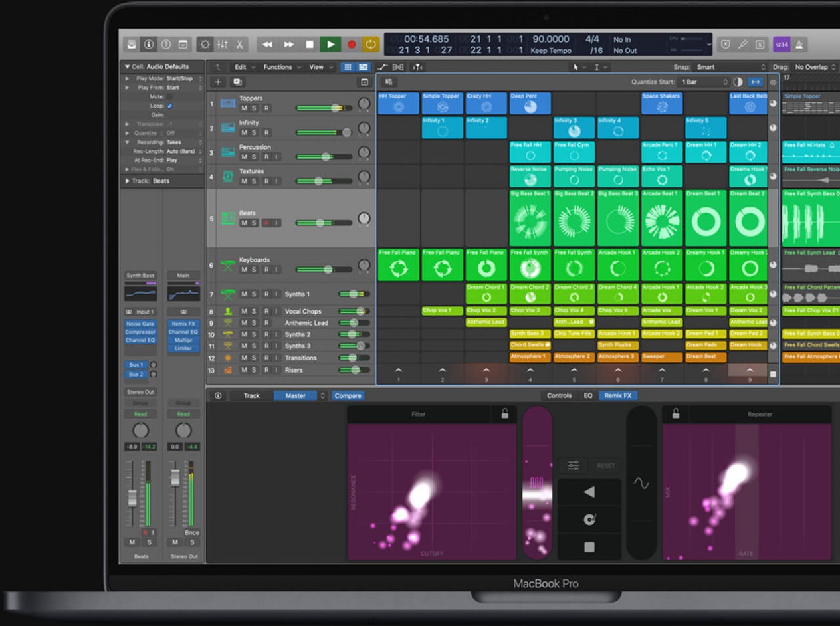Open the Drag No Overlap dropdown
This screenshot has height=626, width=840.
coord(815,67)
